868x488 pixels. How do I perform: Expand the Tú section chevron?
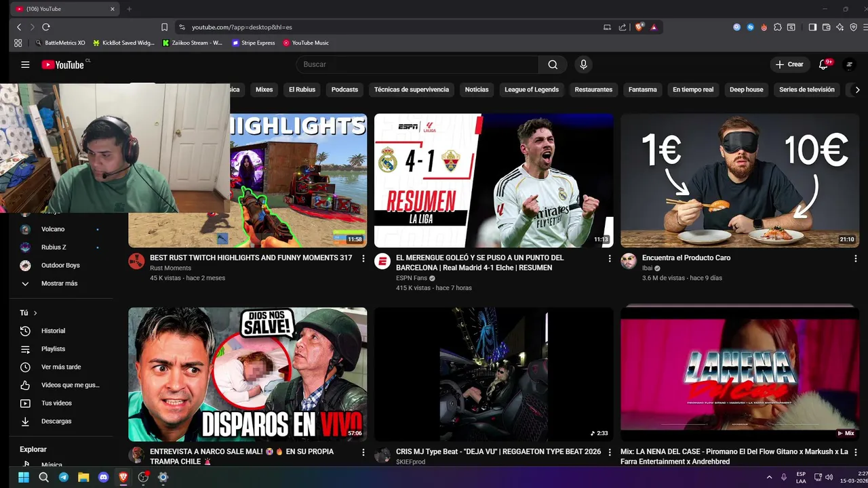tap(35, 313)
